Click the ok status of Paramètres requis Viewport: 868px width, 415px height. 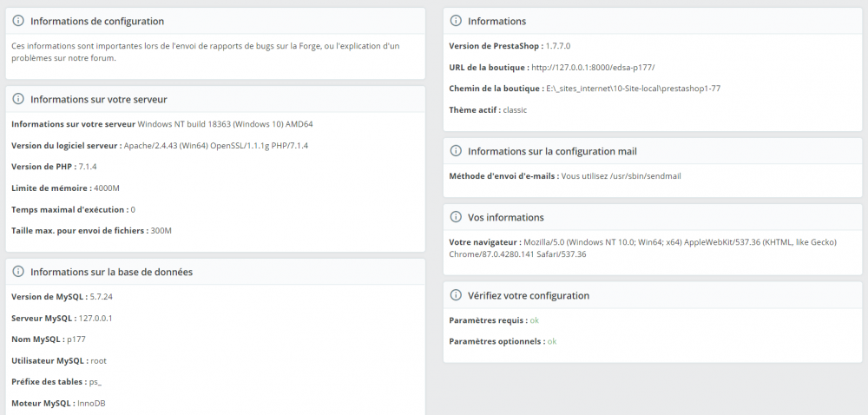[534, 320]
